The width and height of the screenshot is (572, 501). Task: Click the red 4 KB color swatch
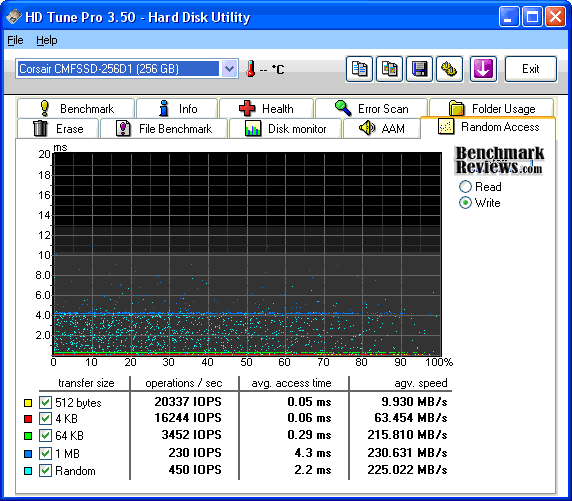tap(28, 419)
